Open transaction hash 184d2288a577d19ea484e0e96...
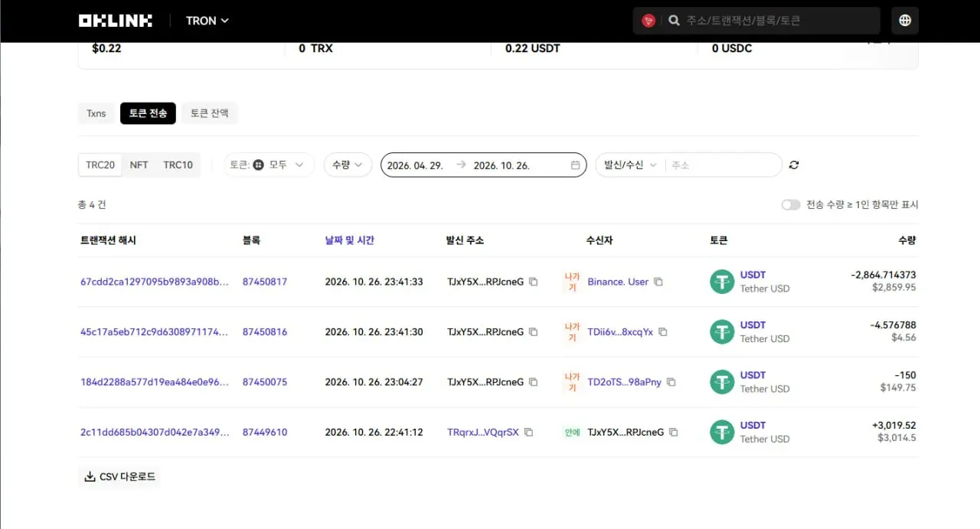The width and height of the screenshot is (980, 529). click(155, 382)
